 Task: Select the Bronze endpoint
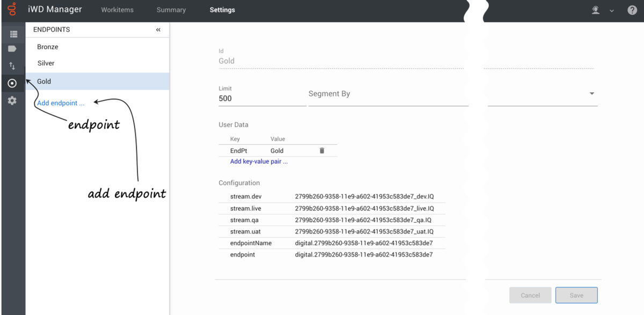tap(48, 47)
